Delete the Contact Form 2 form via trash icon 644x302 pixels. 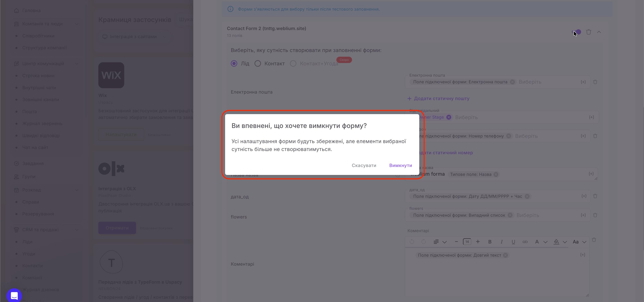589,32
